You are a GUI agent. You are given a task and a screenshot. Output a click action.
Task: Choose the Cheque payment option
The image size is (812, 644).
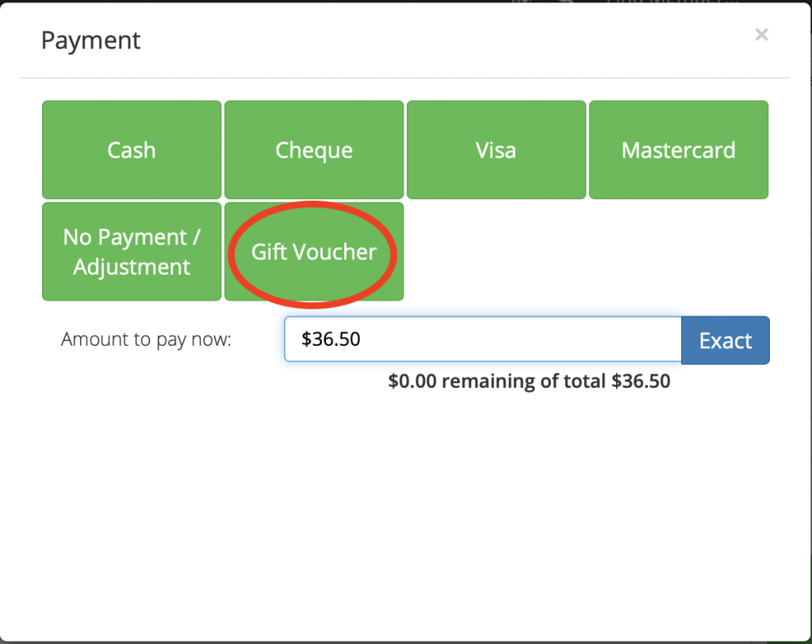(314, 150)
